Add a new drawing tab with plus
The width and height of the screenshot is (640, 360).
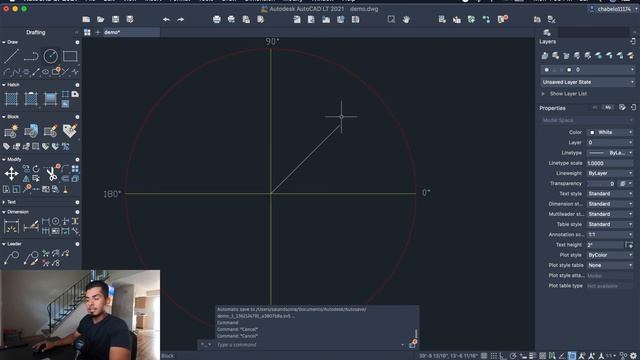pyautogui.click(x=97, y=32)
